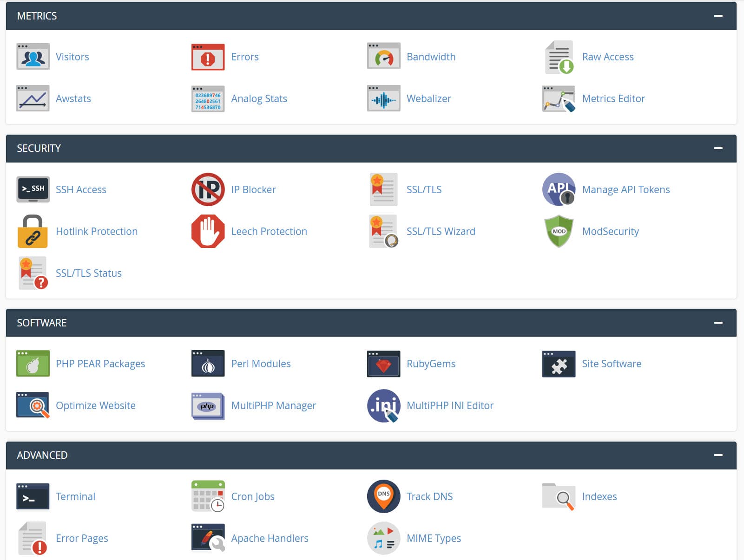Screen dimensions: 744x560
Task: Select the Manage API Tokens icon
Action: pyautogui.click(x=558, y=189)
